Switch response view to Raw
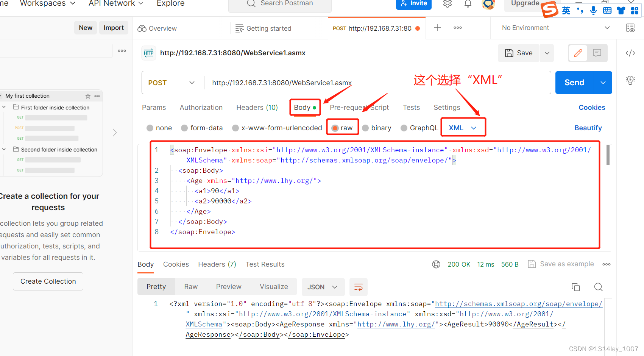 coord(191,287)
